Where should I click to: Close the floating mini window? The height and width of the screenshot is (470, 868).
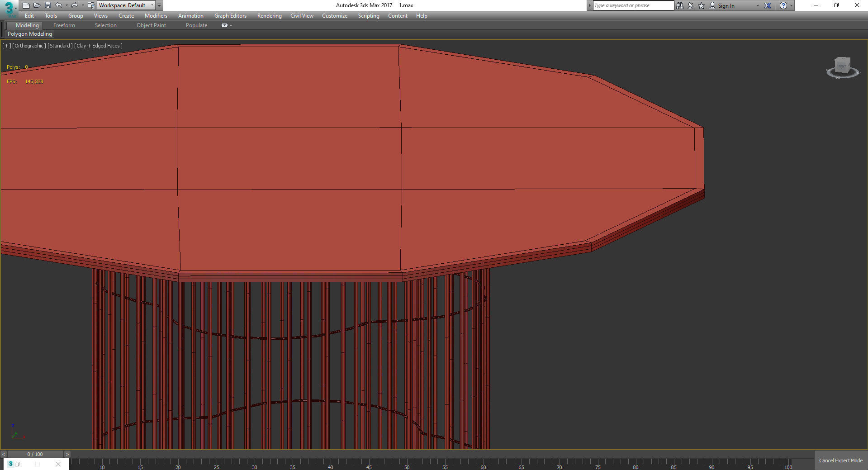tap(58, 464)
